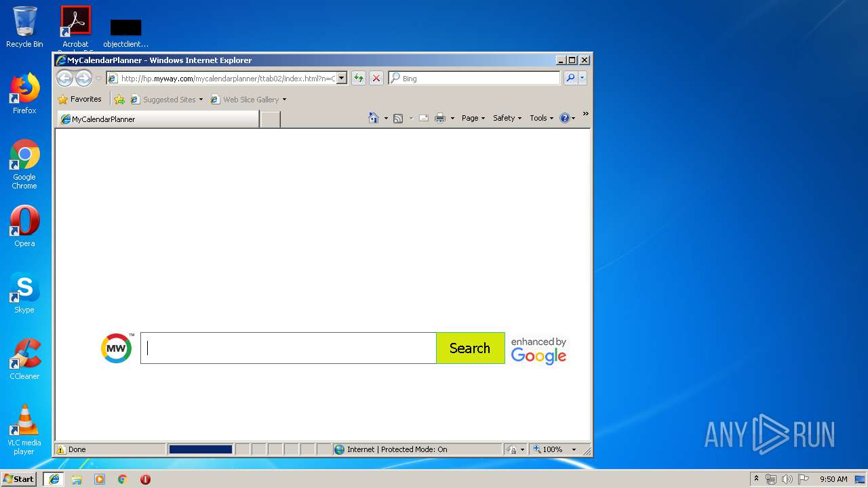
Task: Click the enhanced by Google logo
Action: [539, 350]
